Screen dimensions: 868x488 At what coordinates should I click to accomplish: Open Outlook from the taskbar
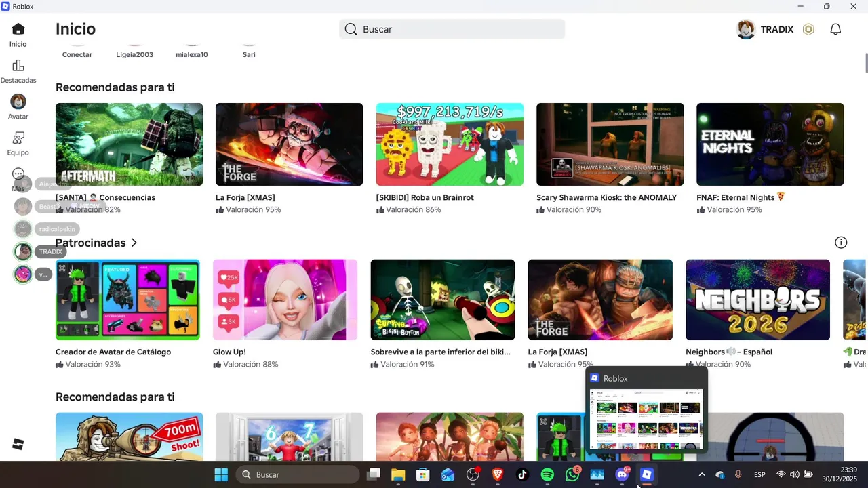(448, 474)
